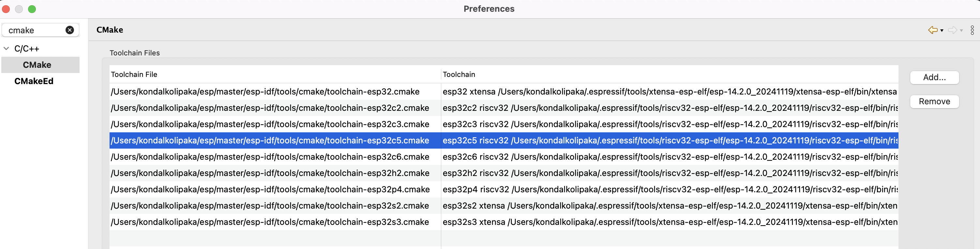This screenshot has width=980, height=249.
Task: Click the Remove button
Action: coord(934,101)
